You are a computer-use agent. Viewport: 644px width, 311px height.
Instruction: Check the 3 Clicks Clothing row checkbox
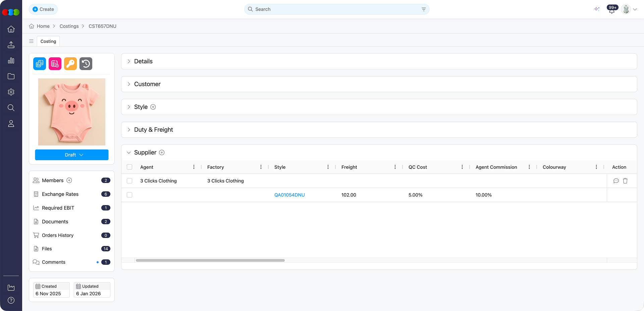pyautogui.click(x=129, y=181)
